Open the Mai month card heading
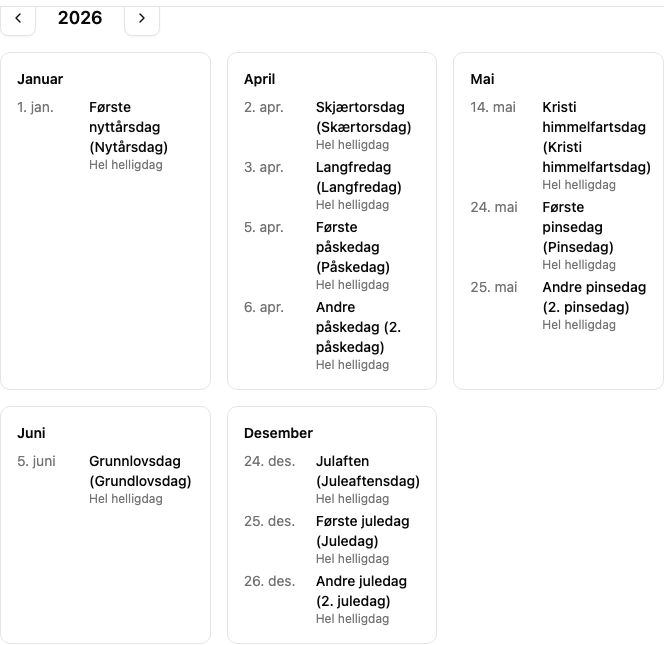 pyautogui.click(x=482, y=79)
